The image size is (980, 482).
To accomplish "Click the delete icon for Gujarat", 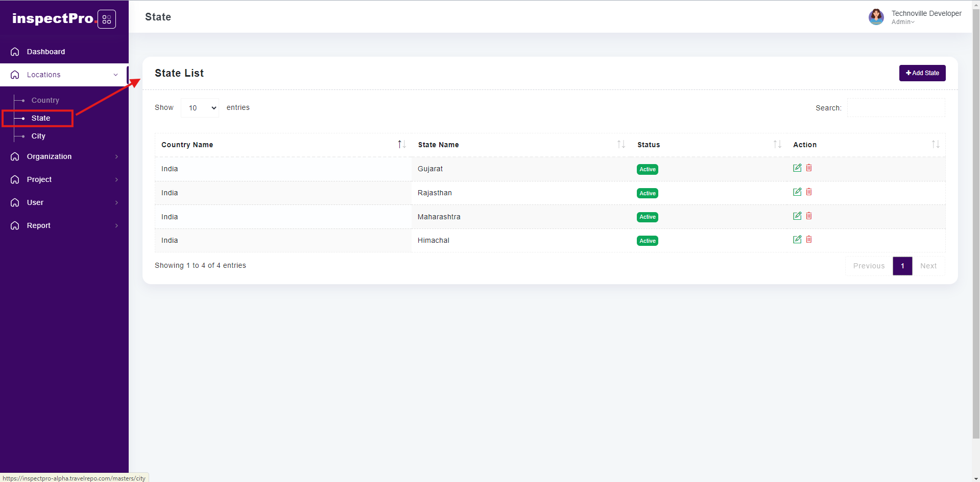I will (x=809, y=168).
